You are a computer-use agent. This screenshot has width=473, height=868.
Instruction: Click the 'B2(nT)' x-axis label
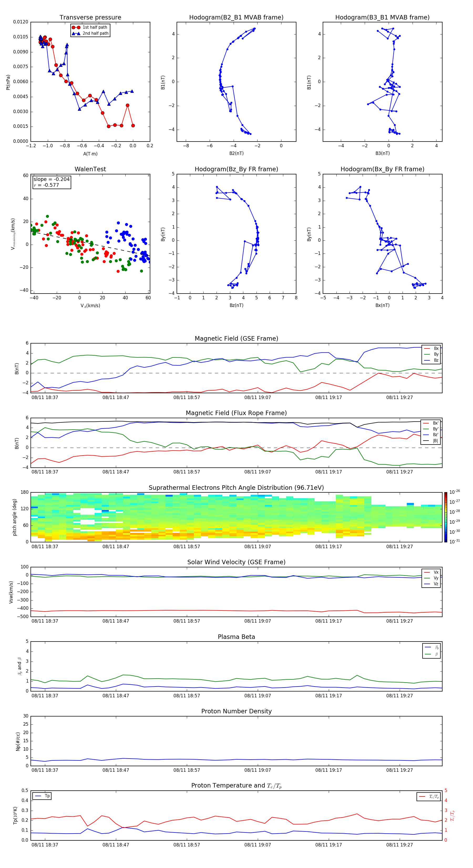coord(236,154)
